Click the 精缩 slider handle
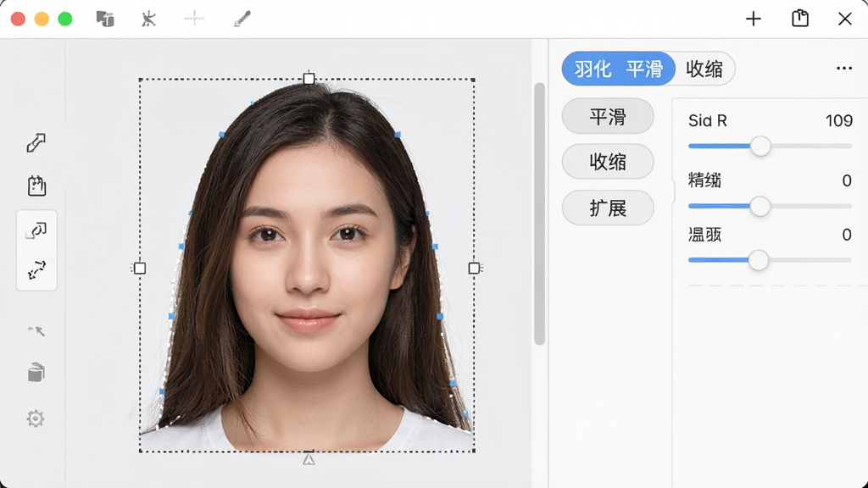868x488 pixels. (x=760, y=206)
